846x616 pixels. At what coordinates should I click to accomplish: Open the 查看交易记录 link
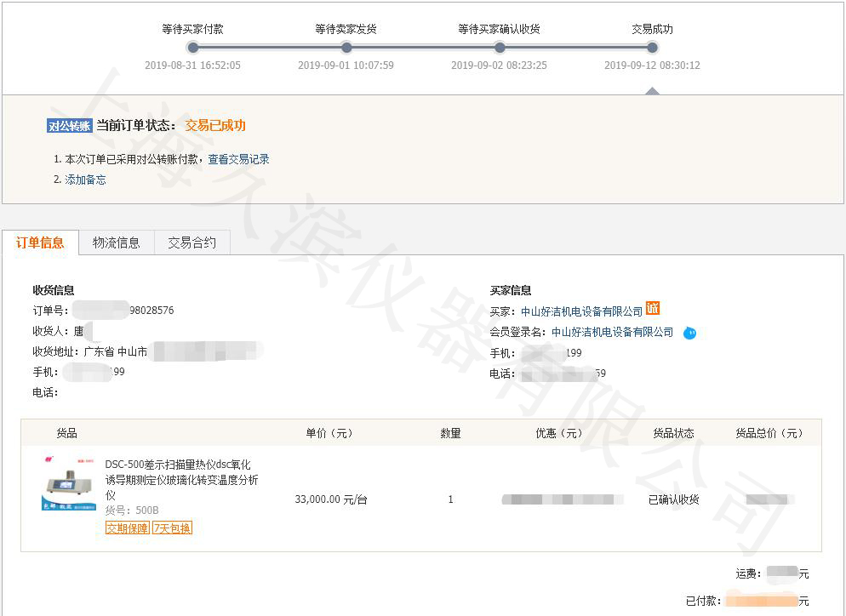238,159
